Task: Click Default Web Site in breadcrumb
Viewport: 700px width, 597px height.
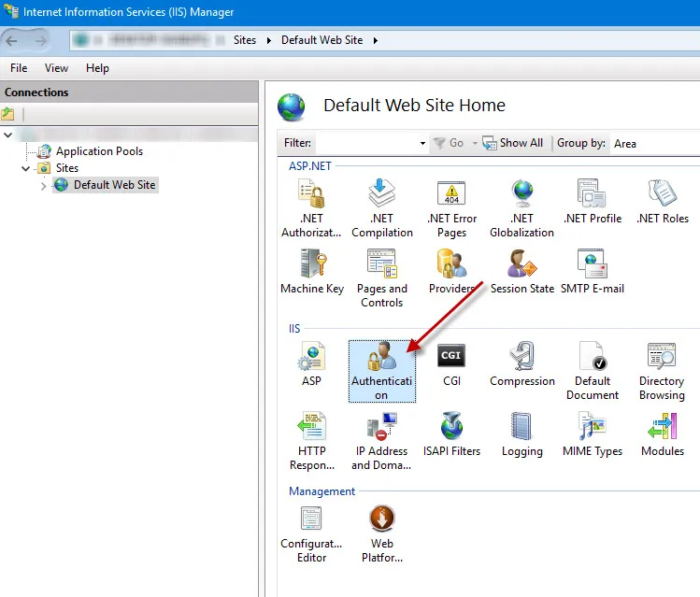Action: click(321, 40)
